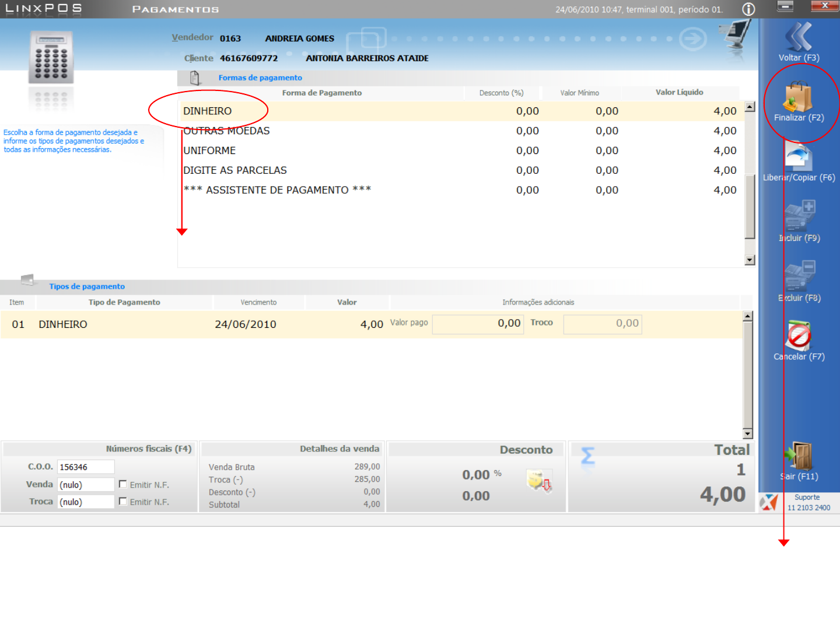Click the Linx Suporte logo icon
840x630 pixels.
[769, 502]
